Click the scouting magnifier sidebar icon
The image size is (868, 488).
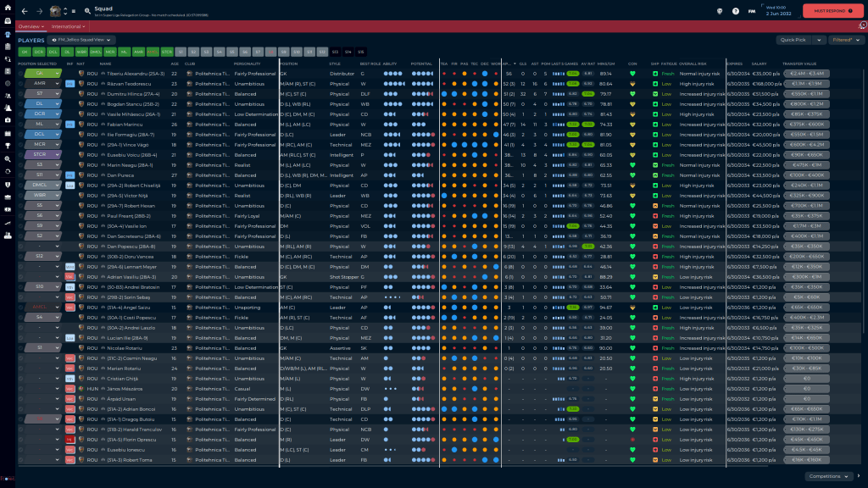8,158
